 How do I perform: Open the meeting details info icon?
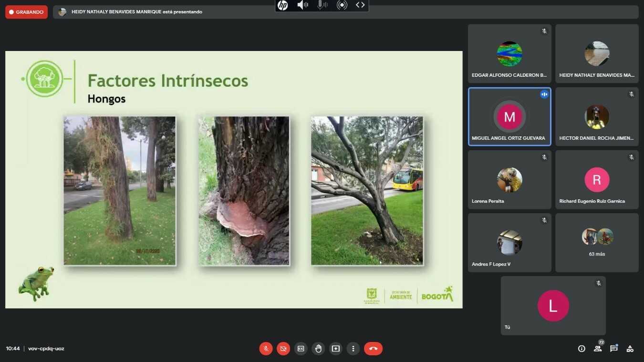click(x=582, y=349)
